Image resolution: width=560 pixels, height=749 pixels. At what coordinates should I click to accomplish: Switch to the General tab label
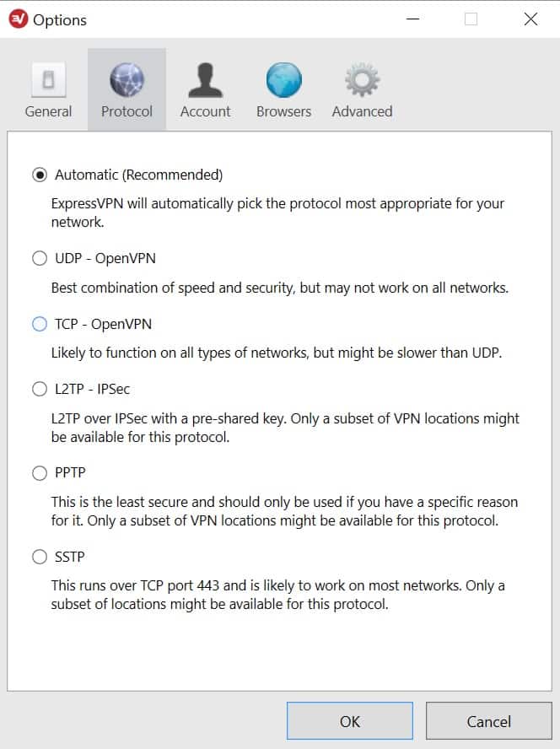48,111
